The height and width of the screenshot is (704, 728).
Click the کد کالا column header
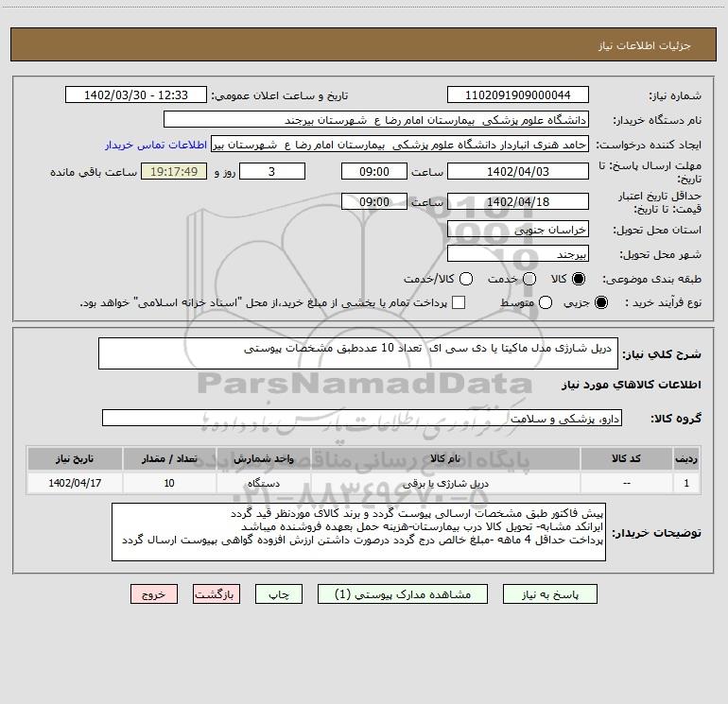[626, 458]
